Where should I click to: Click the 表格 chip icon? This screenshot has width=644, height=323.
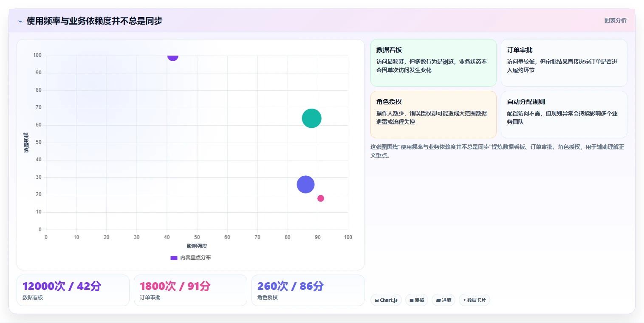tap(412, 300)
